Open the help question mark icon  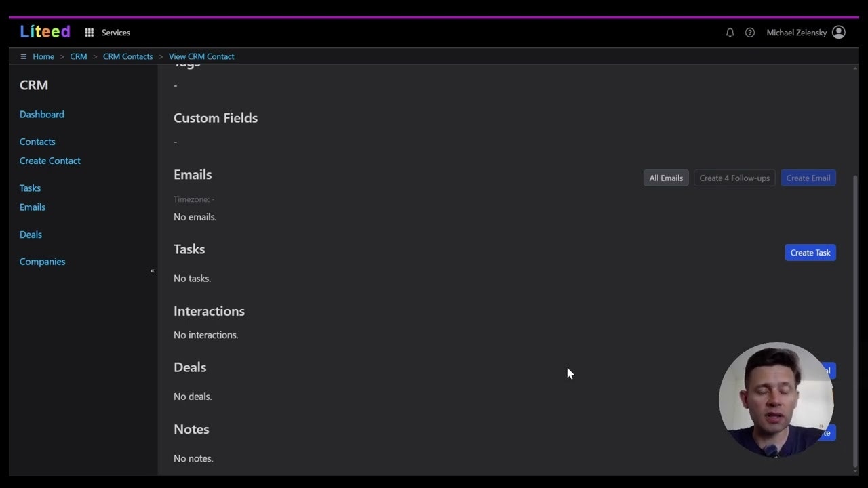coord(749,32)
